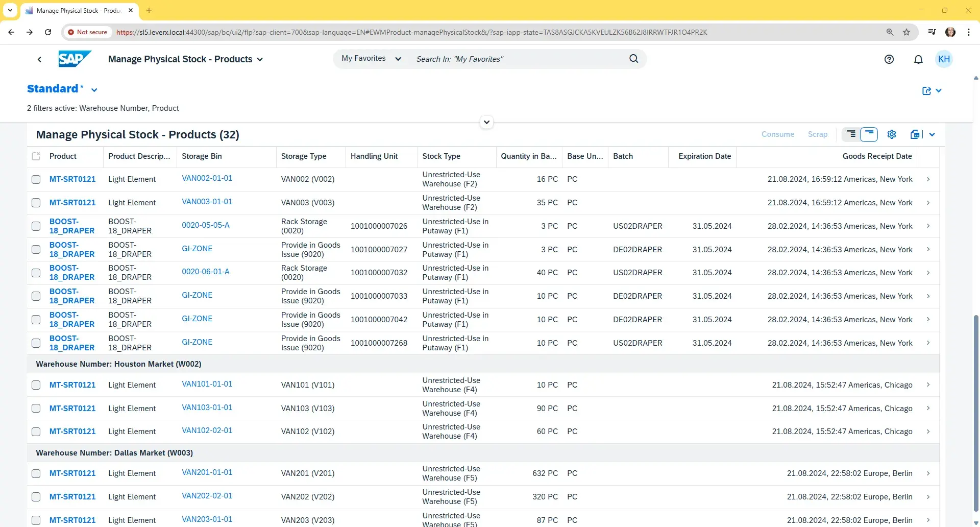Image resolution: width=980 pixels, height=527 pixels.
Task: Click the share icon
Action: click(x=926, y=91)
